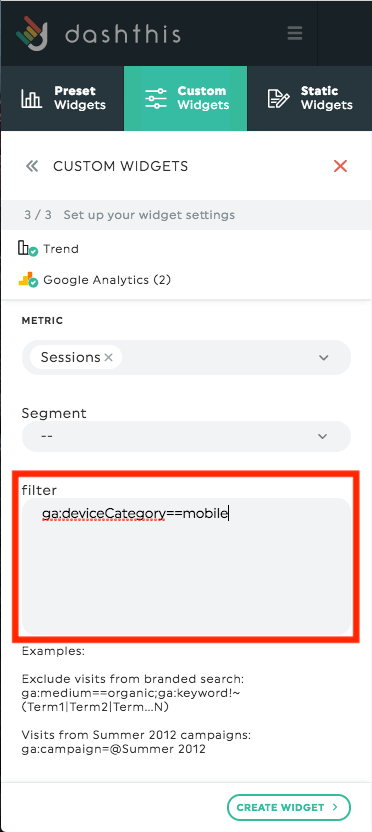372x832 pixels.
Task: Remove the Sessions metric tag
Action: coord(109,358)
